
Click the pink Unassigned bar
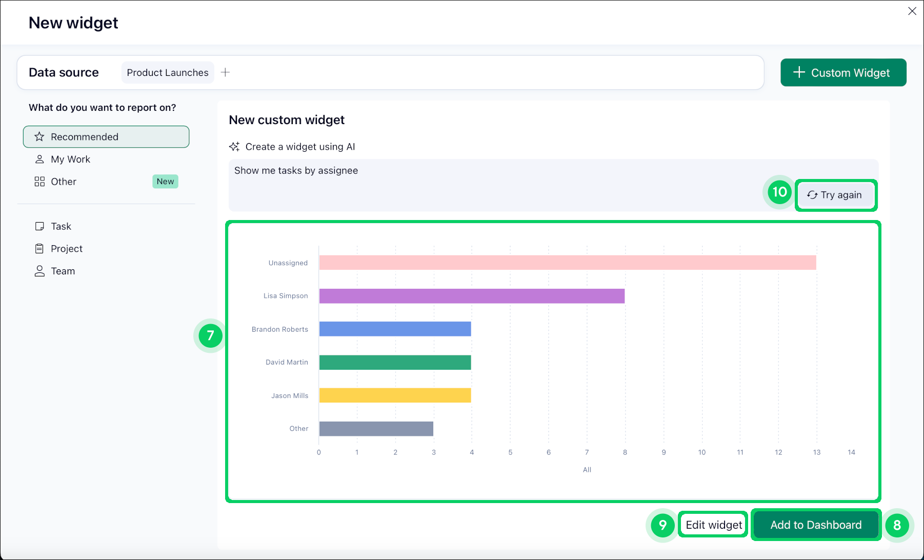(x=567, y=263)
